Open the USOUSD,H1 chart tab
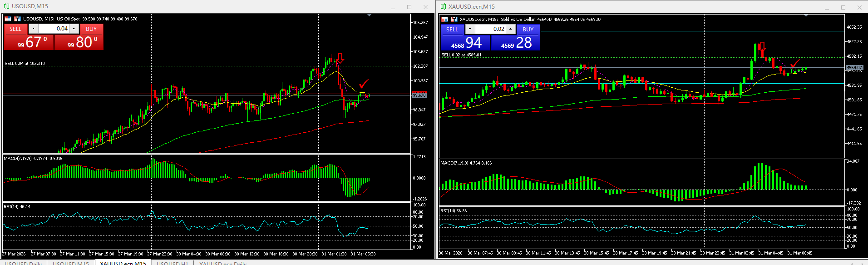This screenshot has height=265, width=868. coord(173,263)
